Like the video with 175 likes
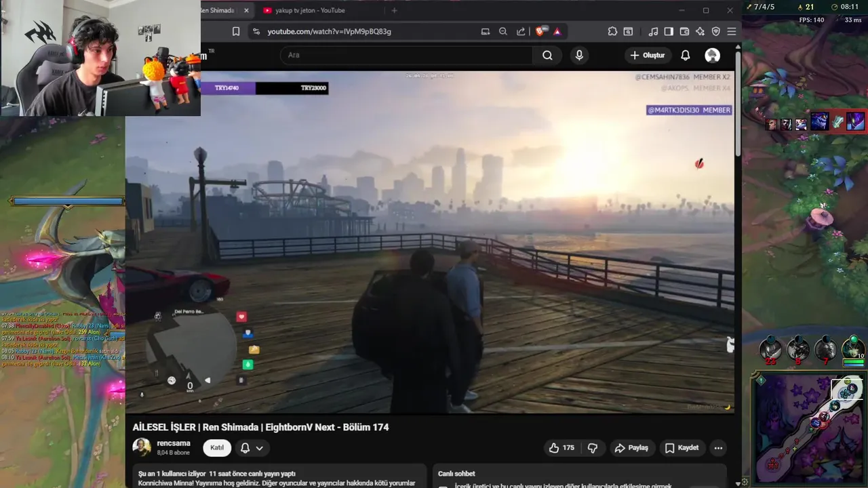 point(561,447)
